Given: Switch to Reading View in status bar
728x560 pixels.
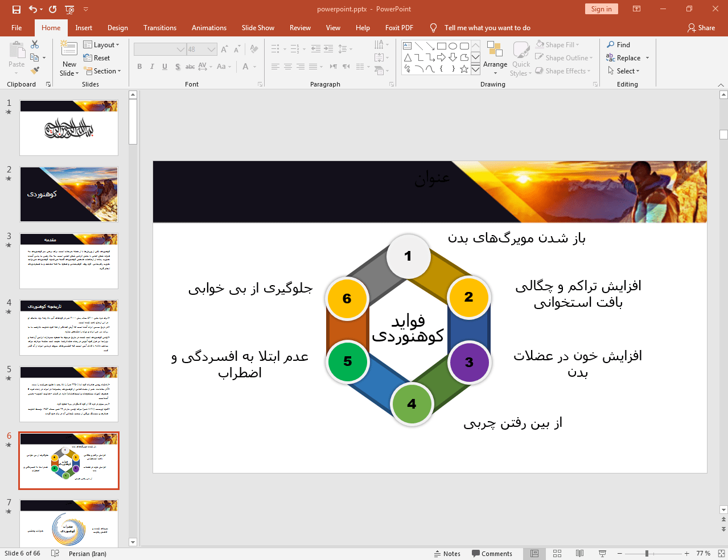Looking at the screenshot, I should (579, 553).
